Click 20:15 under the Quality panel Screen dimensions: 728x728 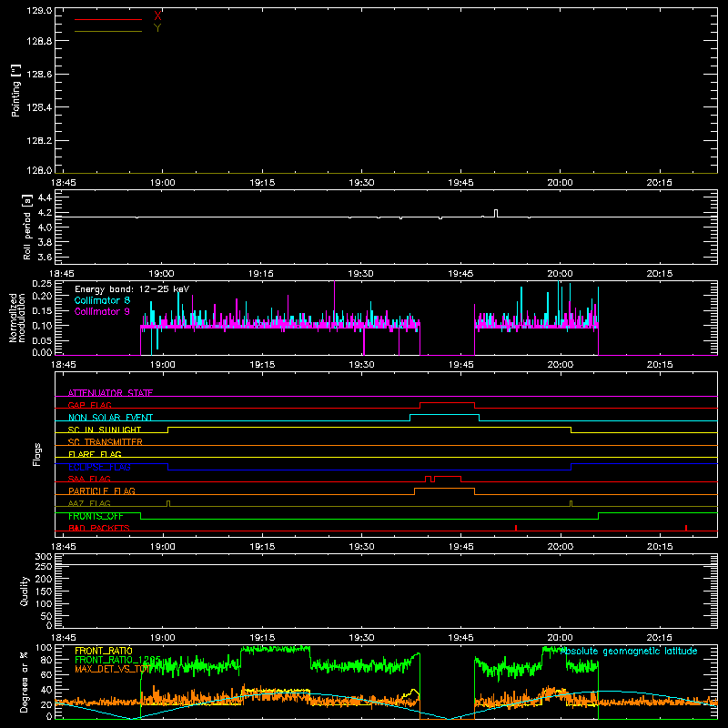[x=659, y=638]
